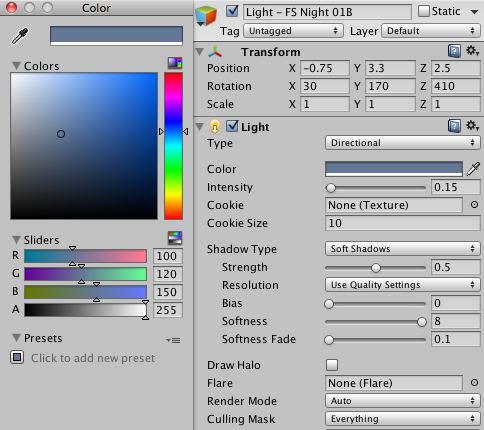
Task: Open the light Type dropdown showing Directional
Action: tap(403, 143)
